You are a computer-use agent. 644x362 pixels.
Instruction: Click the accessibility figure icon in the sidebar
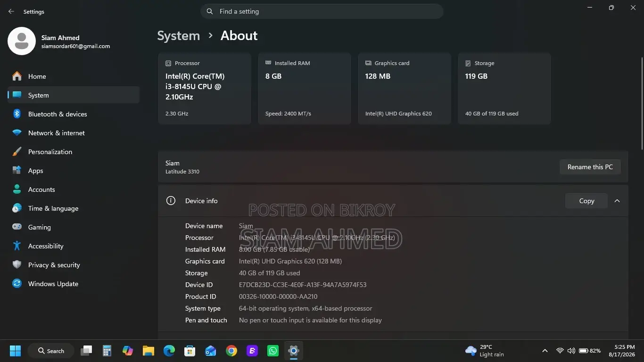[x=17, y=246]
